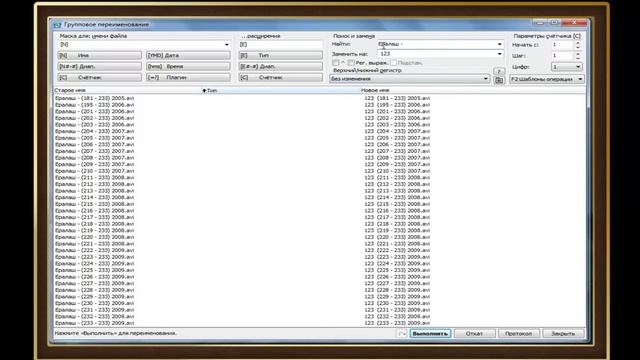Select old name Ералаш - (204 - 233) 2007.avi
The width and height of the screenshot is (640, 360).
point(95,131)
